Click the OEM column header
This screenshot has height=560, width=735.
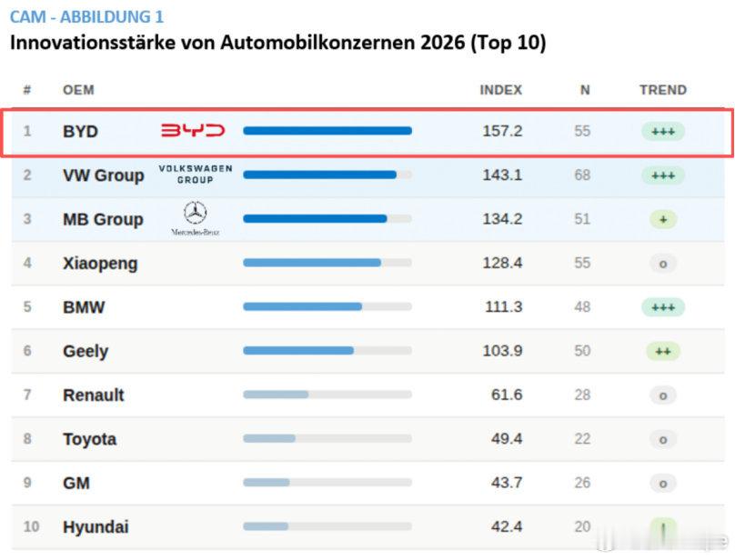tap(78, 90)
